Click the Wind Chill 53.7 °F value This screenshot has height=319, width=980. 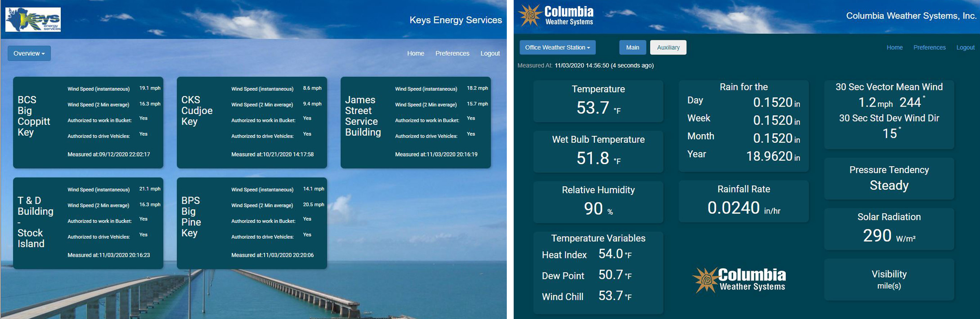tap(615, 296)
